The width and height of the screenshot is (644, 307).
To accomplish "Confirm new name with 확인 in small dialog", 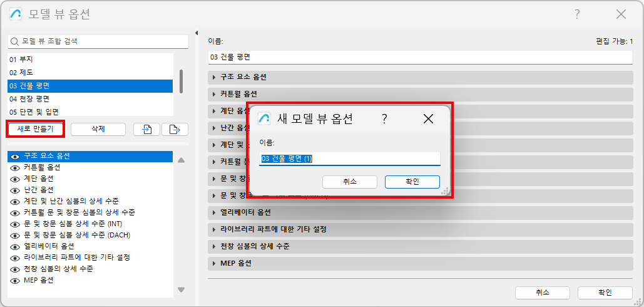I will tap(412, 182).
